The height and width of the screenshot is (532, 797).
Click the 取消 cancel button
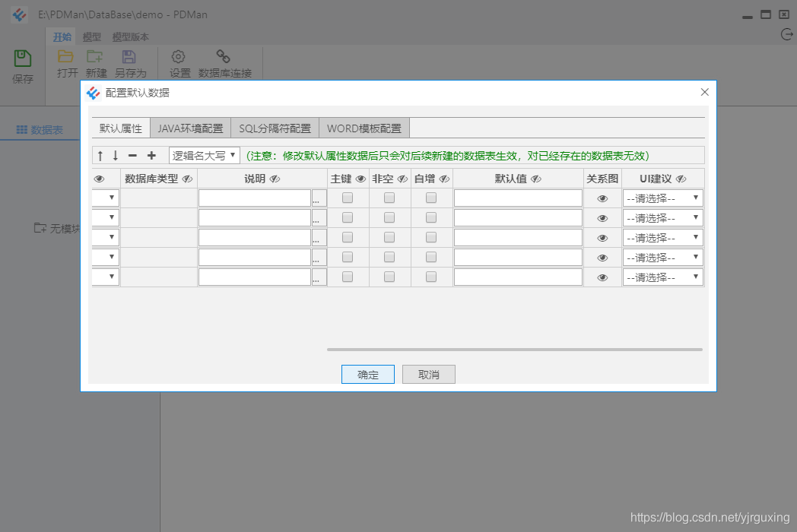428,374
